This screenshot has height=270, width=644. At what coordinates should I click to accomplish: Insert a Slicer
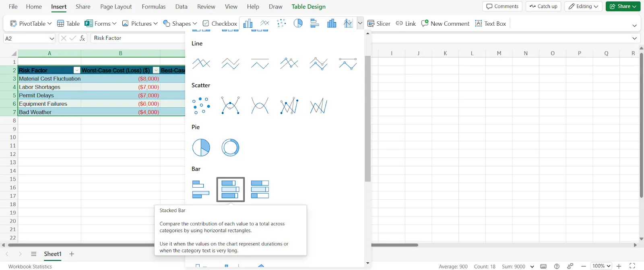click(x=379, y=23)
